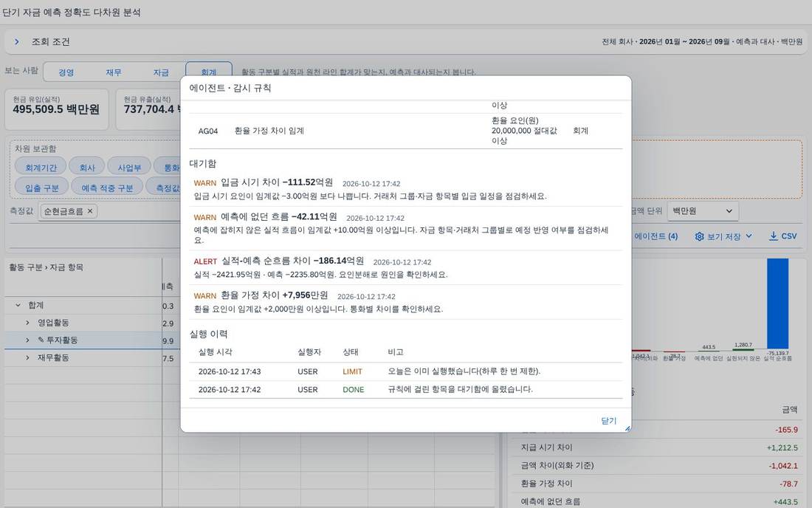The width and height of the screenshot is (812, 508).
Task: Switch to the 자금 viewer tab
Action: click(x=161, y=72)
